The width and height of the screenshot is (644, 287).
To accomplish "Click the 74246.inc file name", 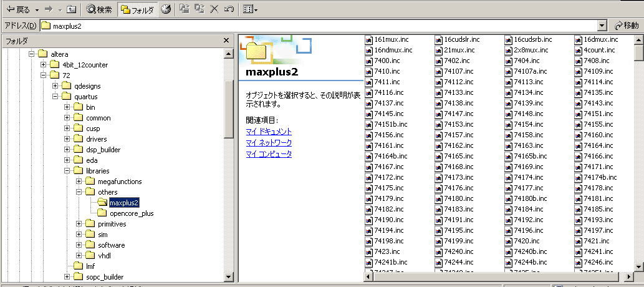I will click(x=598, y=262).
